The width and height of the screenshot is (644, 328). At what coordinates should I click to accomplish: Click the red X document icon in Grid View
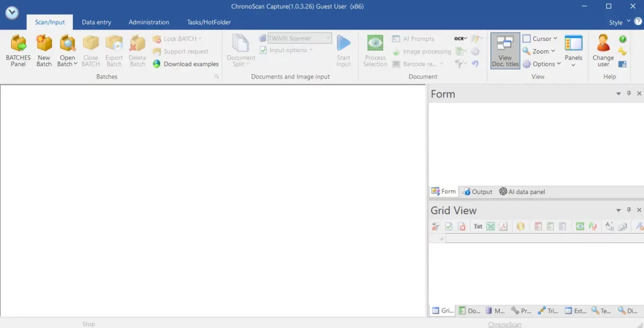pyautogui.click(x=462, y=226)
